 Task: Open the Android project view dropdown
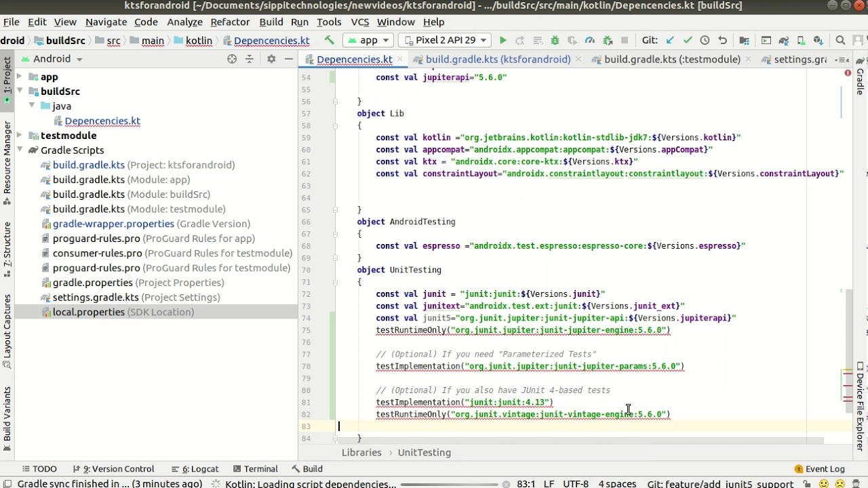pyautogui.click(x=53, y=59)
